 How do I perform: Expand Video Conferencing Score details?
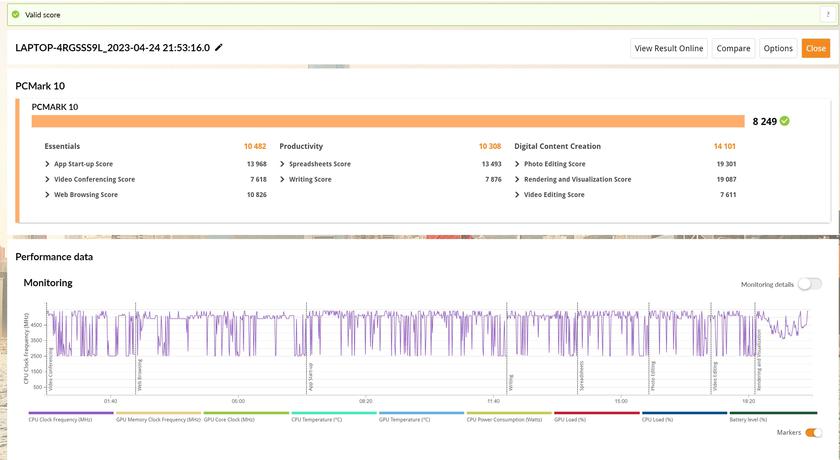[x=48, y=179]
